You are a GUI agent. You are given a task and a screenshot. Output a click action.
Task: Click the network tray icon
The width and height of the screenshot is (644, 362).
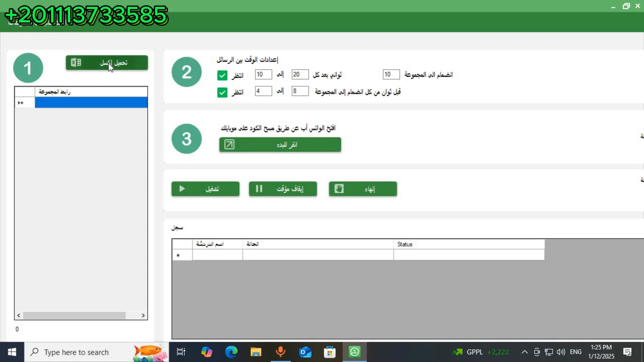coord(549,352)
